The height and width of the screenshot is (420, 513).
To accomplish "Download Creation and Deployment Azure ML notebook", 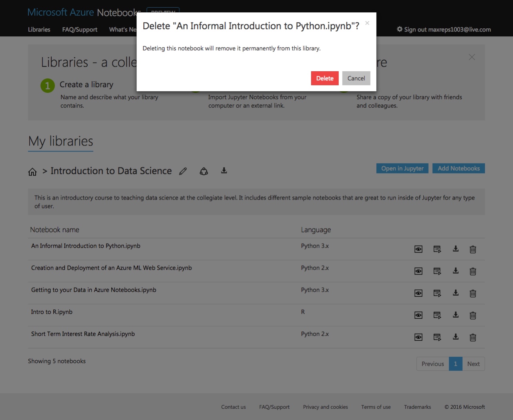I will [456, 271].
